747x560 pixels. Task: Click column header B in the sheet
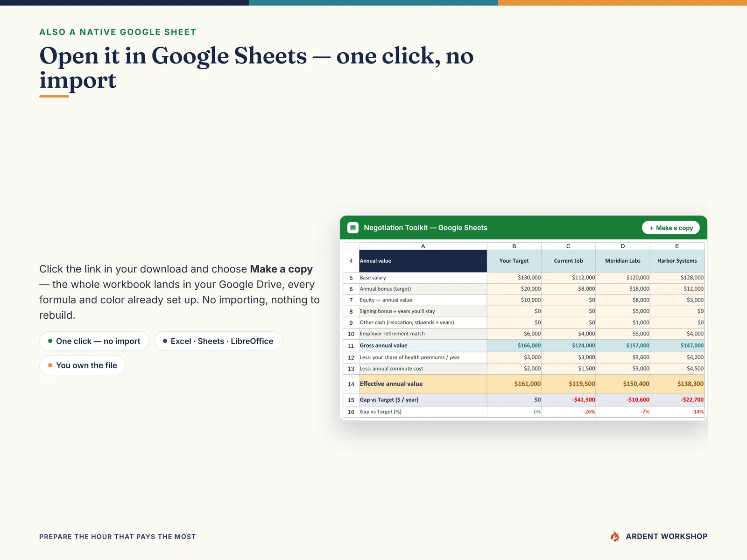pos(514,246)
